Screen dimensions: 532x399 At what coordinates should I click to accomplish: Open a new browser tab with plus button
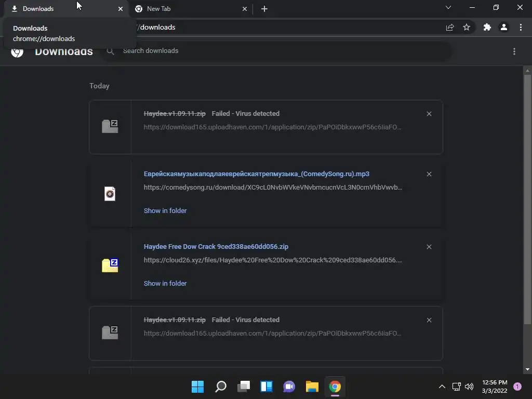264,9
